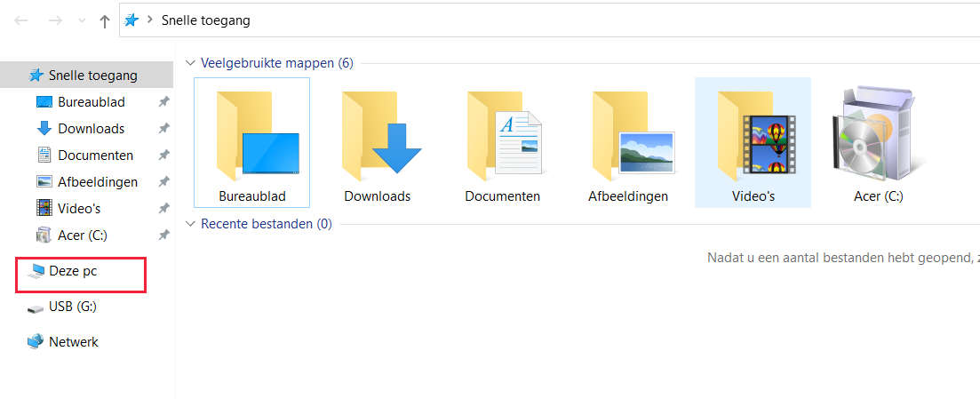The width and height of the screenshot is (980, 399).
Task: Click the pin icon next to Downloads
Action: click(x=163, y=128)
